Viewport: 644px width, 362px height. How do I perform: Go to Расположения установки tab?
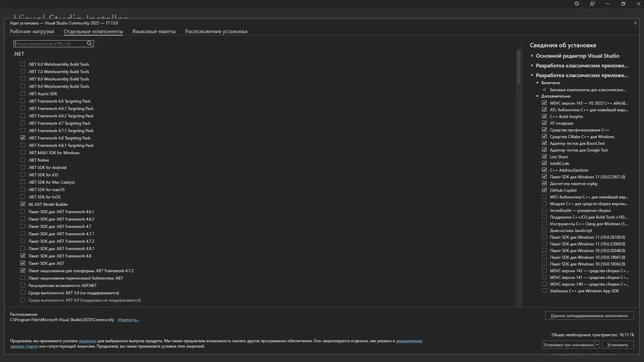point(216,32)
